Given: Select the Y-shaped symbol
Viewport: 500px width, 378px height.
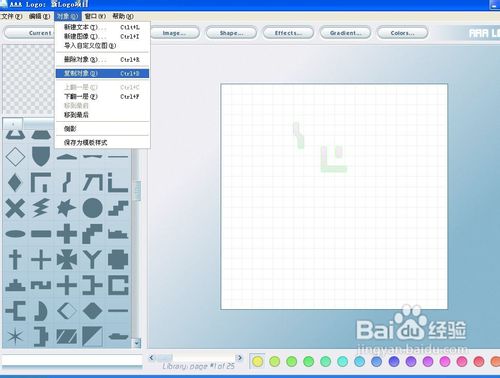Looking at the screenshot, I should 92,260.
